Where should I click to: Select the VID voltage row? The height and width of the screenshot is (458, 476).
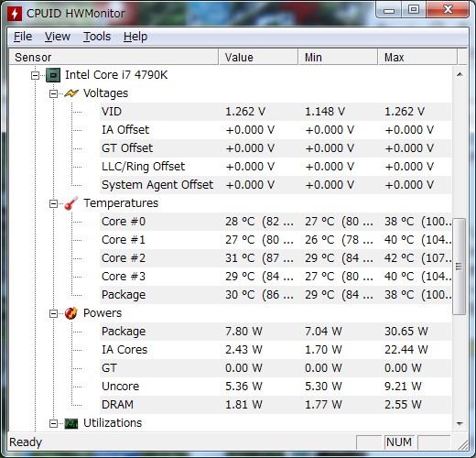click(276, 112)
